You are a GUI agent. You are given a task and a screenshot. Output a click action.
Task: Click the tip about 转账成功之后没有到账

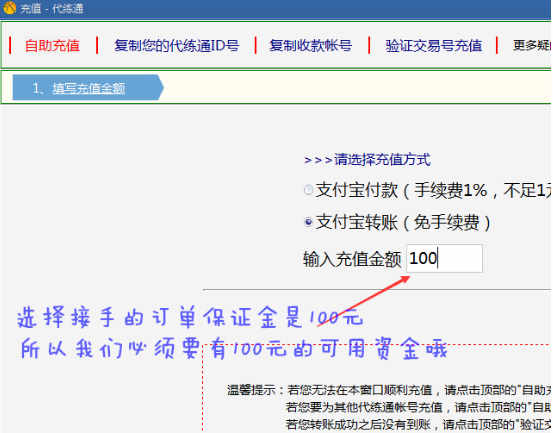419,424
